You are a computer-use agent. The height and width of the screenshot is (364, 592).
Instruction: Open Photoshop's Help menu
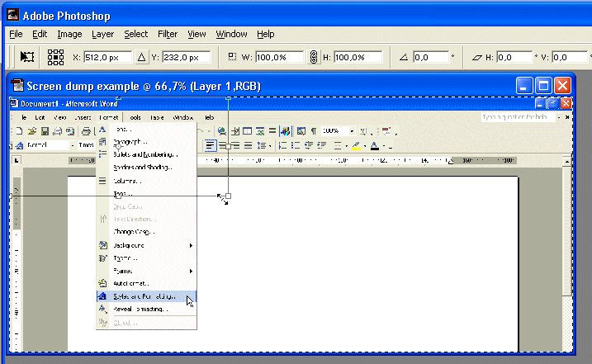[x=265, y=34]
